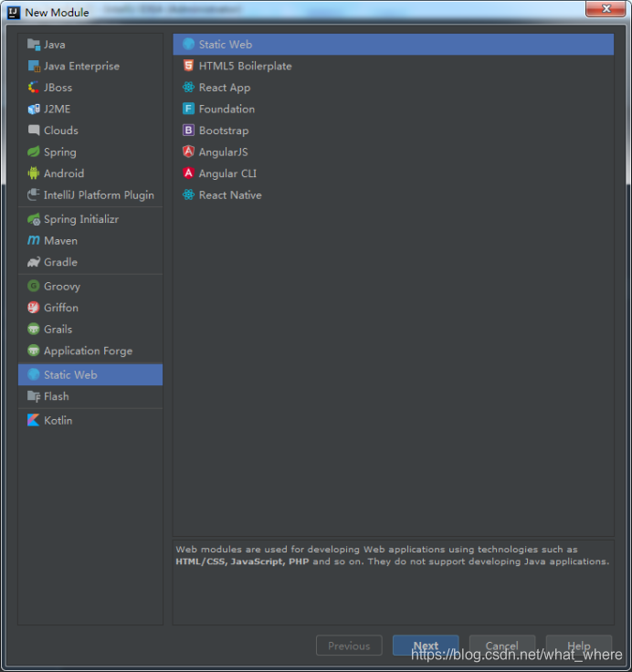Click the Spring leaf icon
Viewport: 632px width, 672px height.
point(34,152)
